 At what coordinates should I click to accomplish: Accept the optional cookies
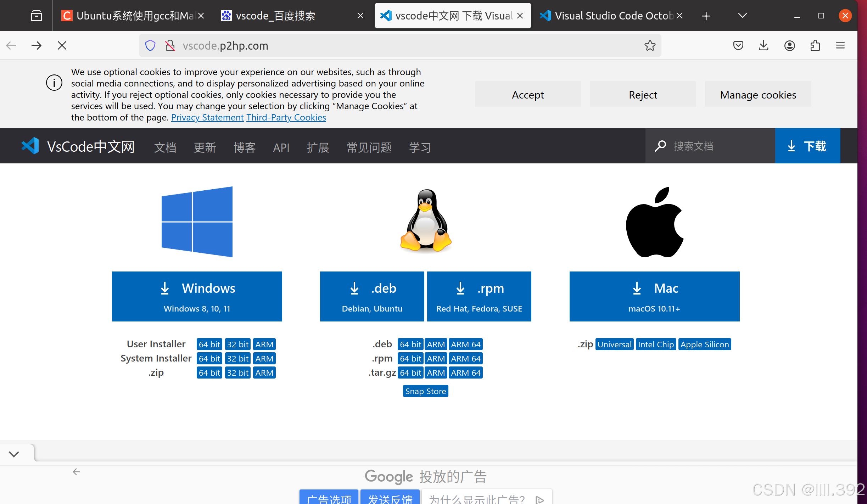pos(528,94)
